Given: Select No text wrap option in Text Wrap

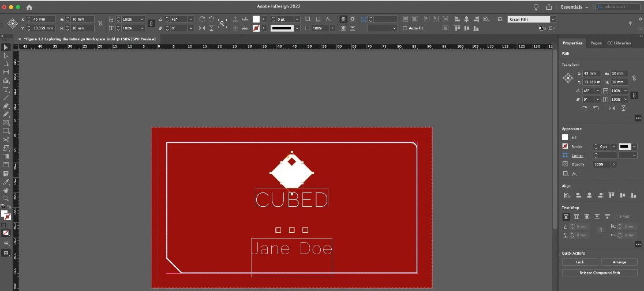Looking at the screenshot, I should (x=566, y=217).
